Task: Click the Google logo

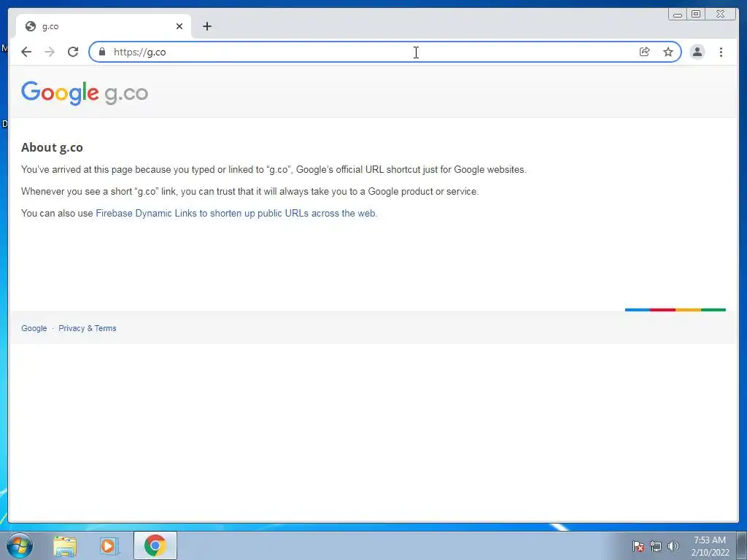Action: click(x=60, y=93)
